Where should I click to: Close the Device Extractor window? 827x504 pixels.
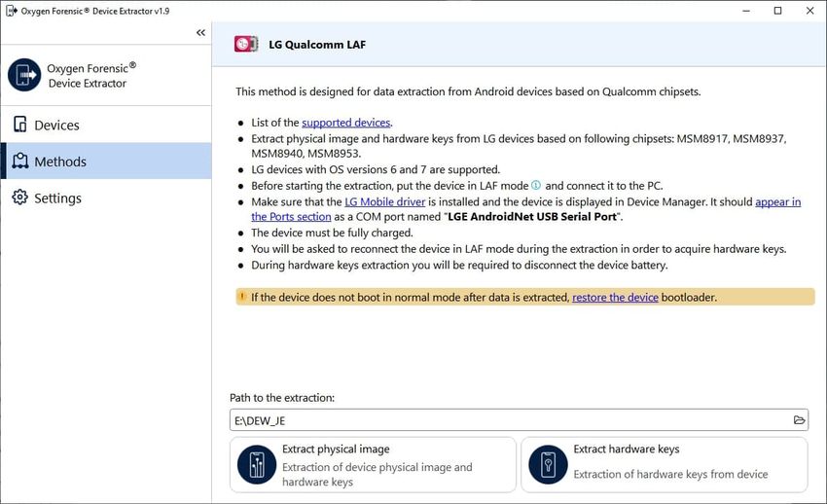pos(810,11)
